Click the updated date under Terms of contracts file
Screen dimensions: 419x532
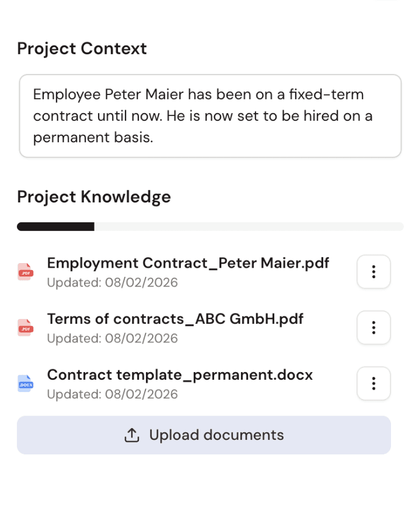pyautogui.click(x=113, y=338)
